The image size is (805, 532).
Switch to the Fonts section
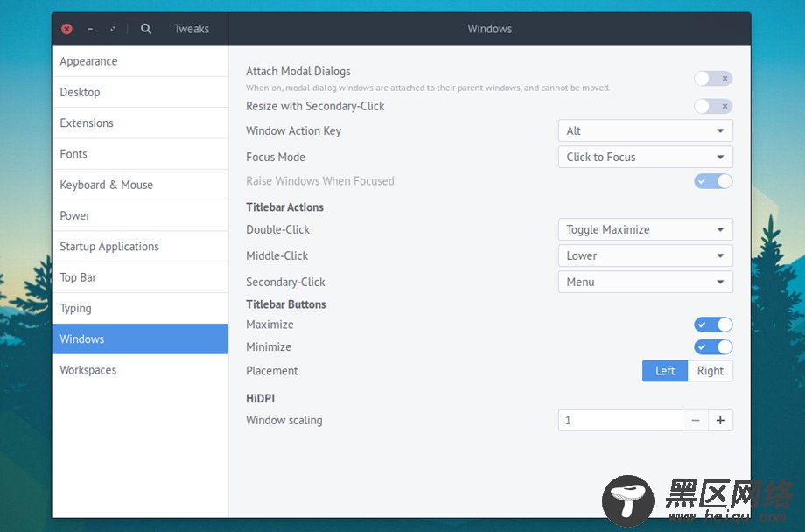pos(140,153)
